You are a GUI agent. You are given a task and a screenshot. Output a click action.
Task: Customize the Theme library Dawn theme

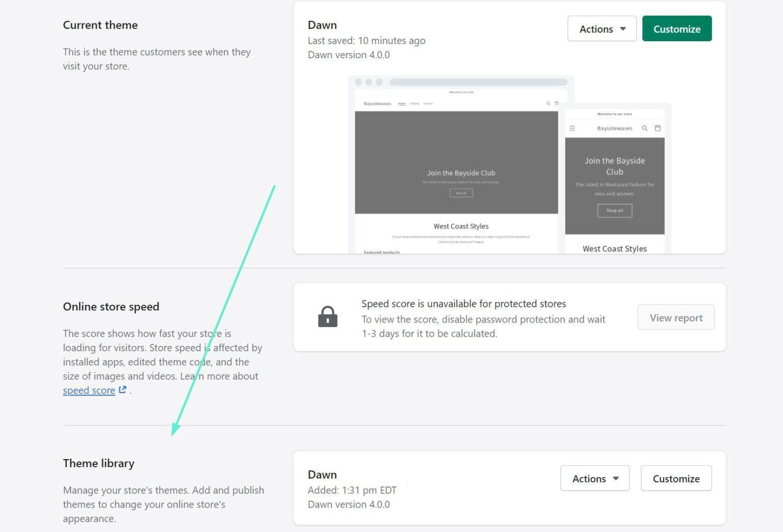pos(676,478)
